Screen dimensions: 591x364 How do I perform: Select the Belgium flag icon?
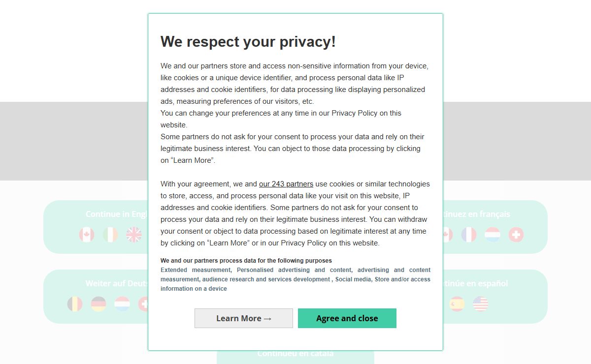pyautogui.click(x=75, y=304)
